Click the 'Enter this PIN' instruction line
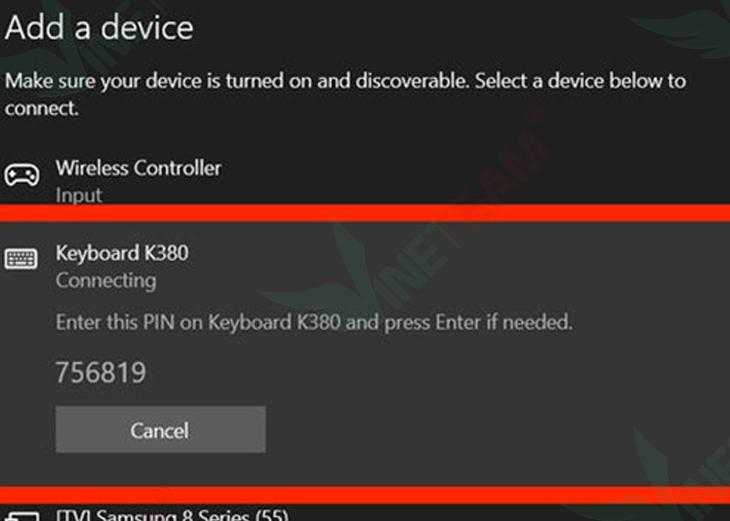730x521 pixels. pyautogui.click(x=314, y=322)
